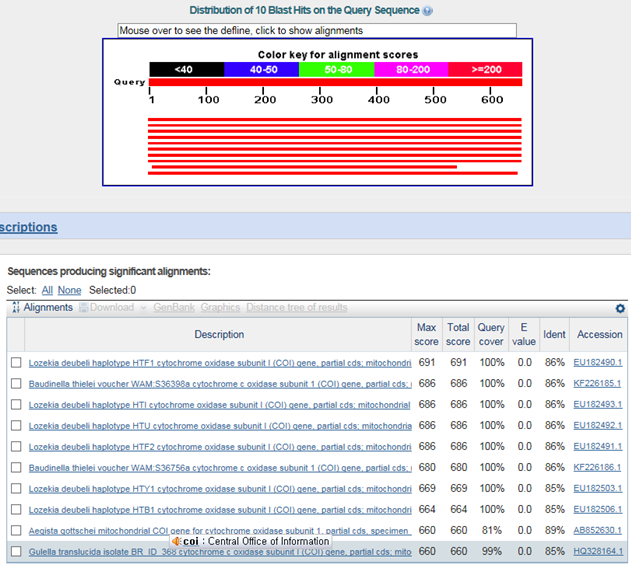Sort by the Total score column header
The width and height of the screenshot is (631, 567).
point(458,334)
